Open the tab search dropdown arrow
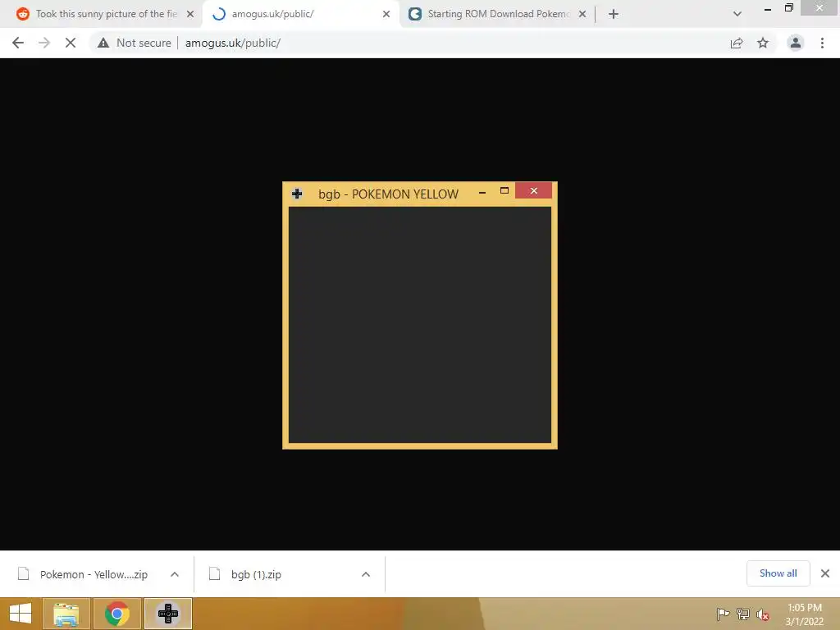The width and height of the screenshot is (840, 630). (737, 14)
